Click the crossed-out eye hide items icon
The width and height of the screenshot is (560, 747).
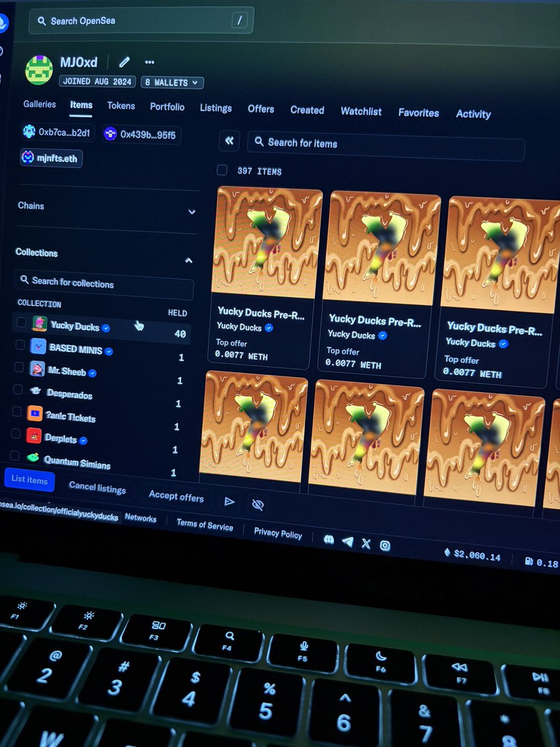coord(256,504)
